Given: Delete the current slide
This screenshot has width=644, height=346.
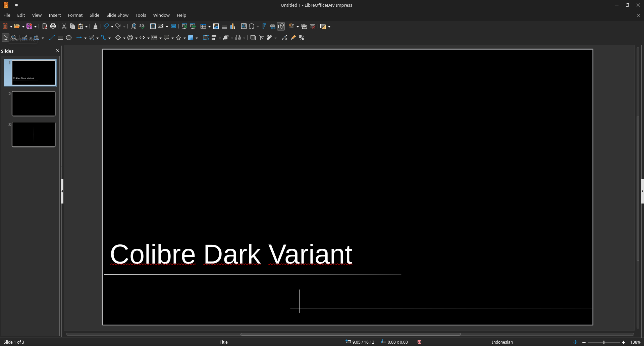Looking at the screenshot, I should [313, 26].
